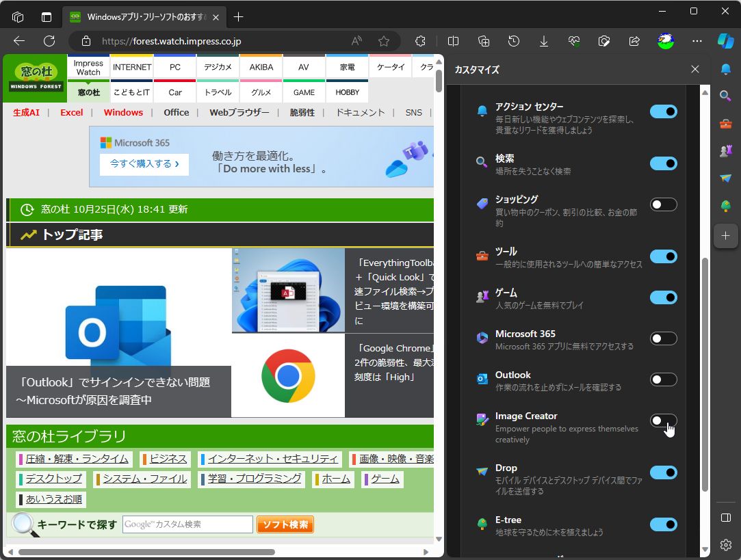
Task: Open Copilot from the Edge toolbar
Action: tap(726, 41)
